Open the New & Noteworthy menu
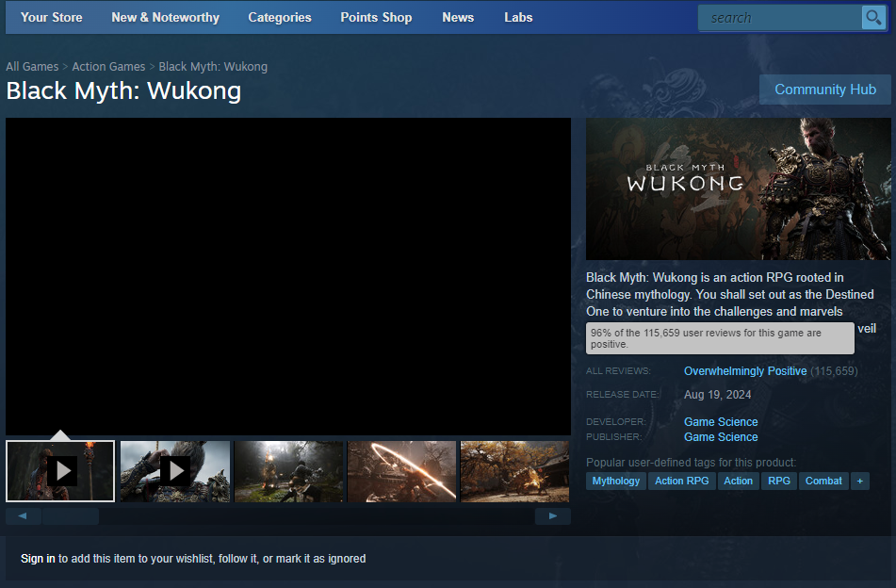This screenshot has height=588, width=896. [165, 18]
